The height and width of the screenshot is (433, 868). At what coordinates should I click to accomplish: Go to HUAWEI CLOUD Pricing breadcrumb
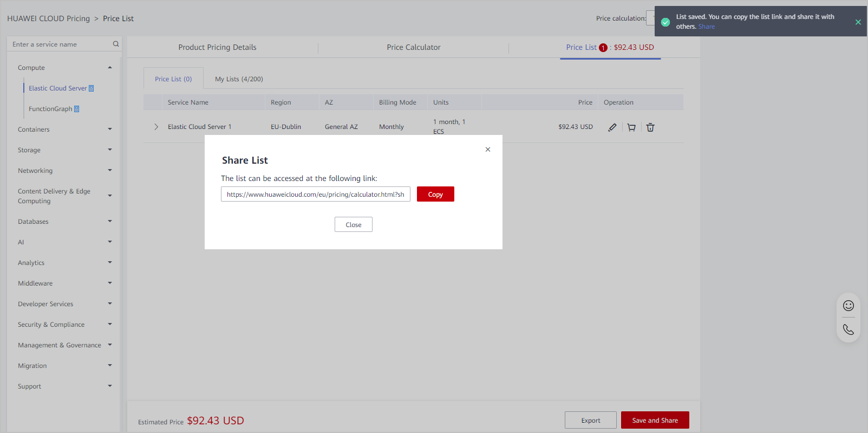pyautogui.click(x=49, y=18)
